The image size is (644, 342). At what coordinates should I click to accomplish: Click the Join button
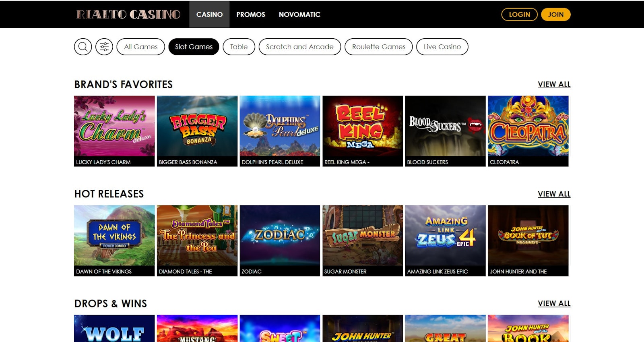[x=556, y=15]
